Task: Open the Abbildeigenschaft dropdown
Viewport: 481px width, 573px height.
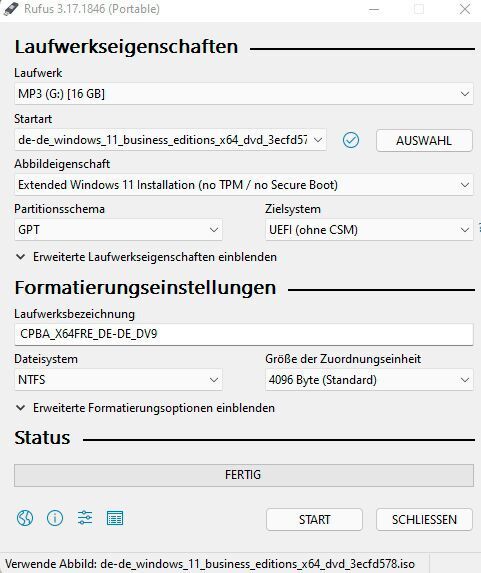Action: point(244,185)
